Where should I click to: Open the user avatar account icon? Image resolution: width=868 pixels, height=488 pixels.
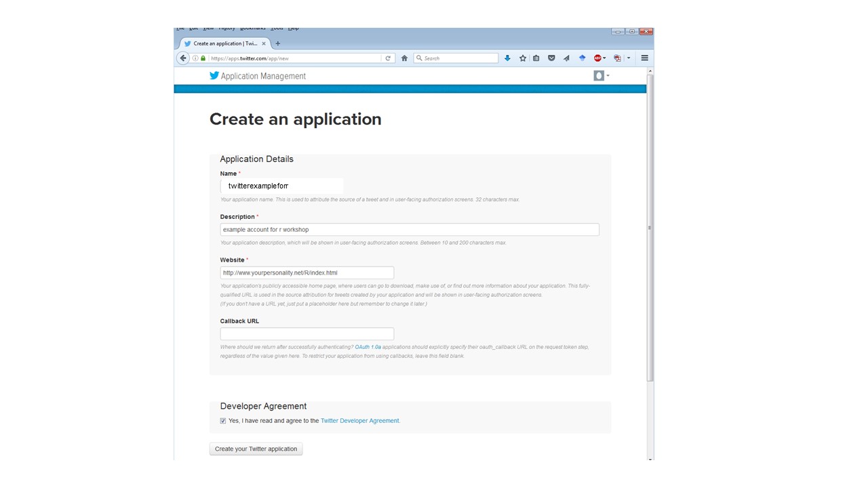(x=599, y=76)
